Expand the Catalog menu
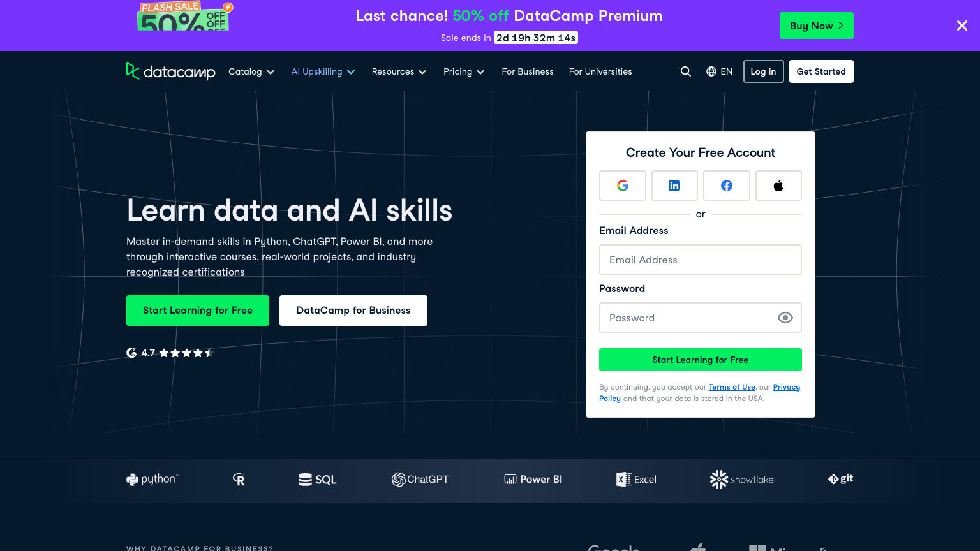Viewport: 980px width, 551px height. [251, 71]
